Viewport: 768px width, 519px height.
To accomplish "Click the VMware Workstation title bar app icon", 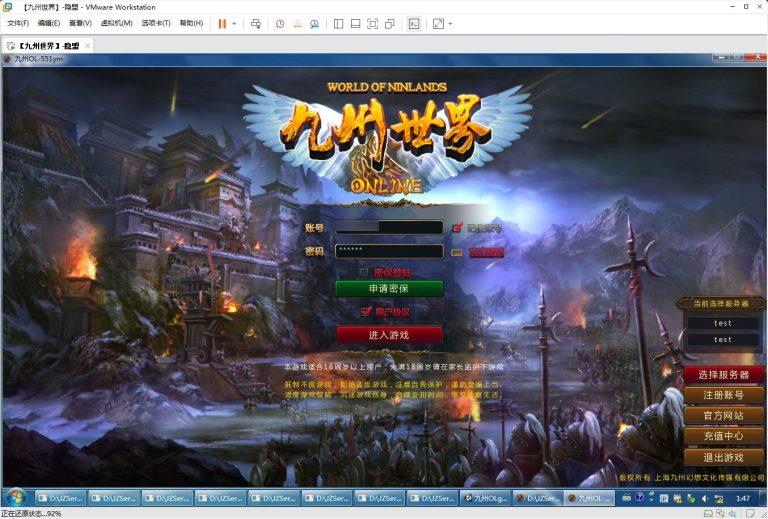I will pyautogui.click(x=7, y=7).
